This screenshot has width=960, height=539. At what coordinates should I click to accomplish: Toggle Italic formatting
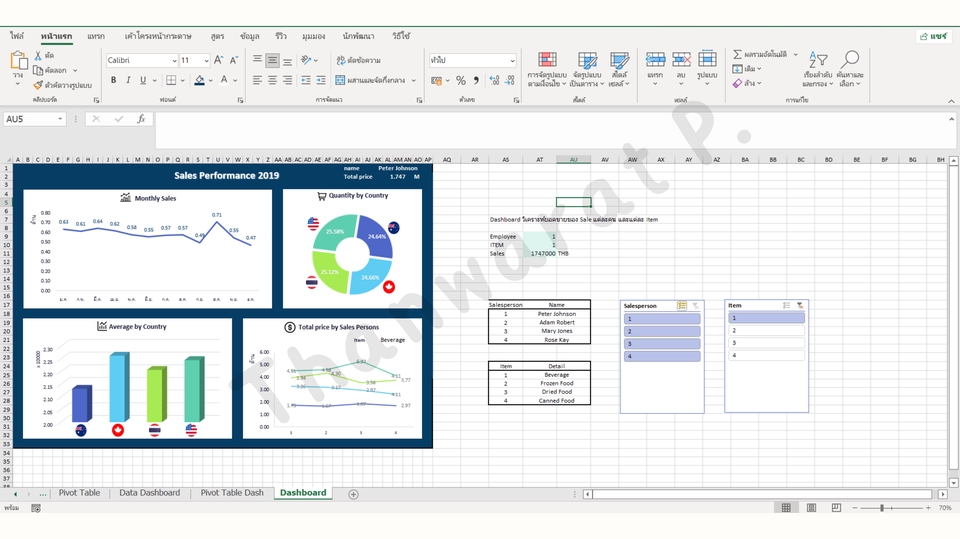[x=128, y=80]
